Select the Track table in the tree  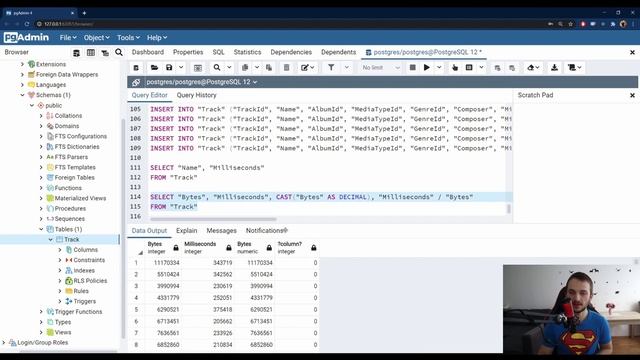pos(71,240)
